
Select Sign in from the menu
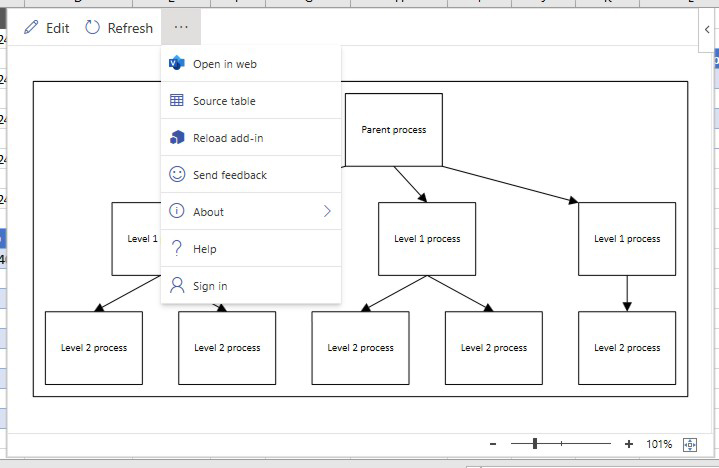tap(251, 286)
